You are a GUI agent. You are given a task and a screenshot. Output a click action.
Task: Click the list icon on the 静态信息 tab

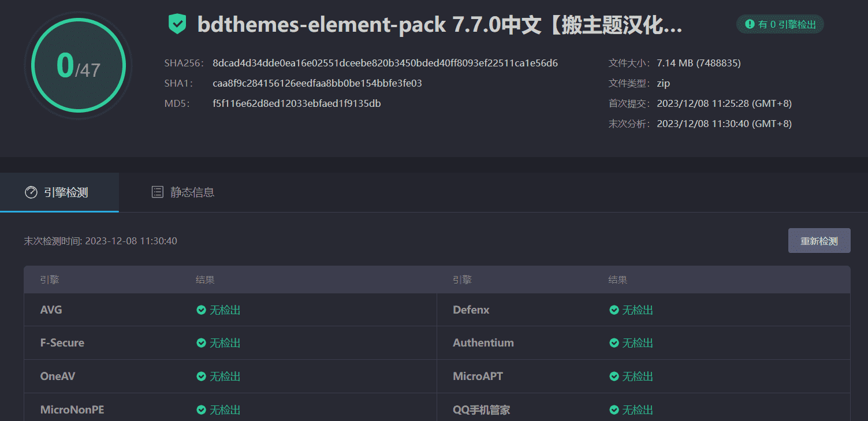pyautogui.click(x=157, y=192)
